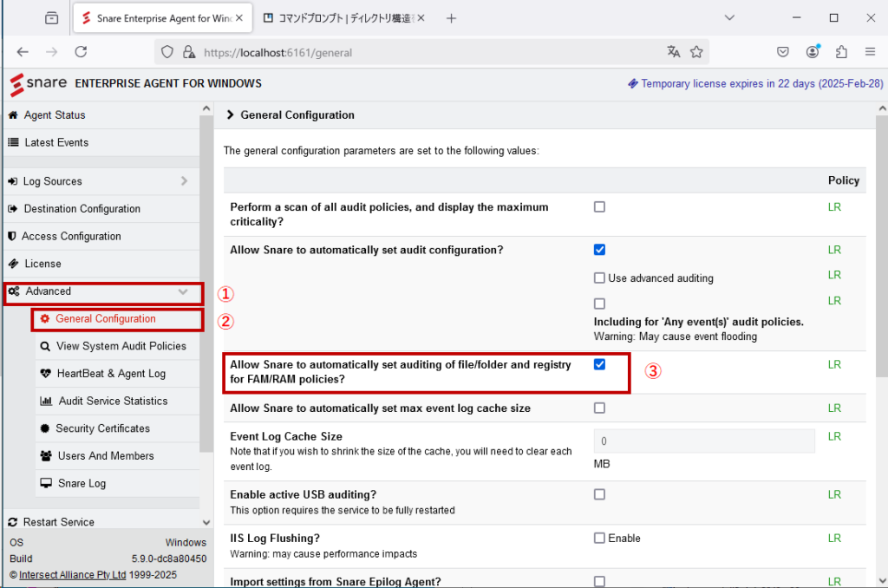Collapse the General Configuration header chevron
This screenshot has width=888, height=588.
(x=230, y=115)
